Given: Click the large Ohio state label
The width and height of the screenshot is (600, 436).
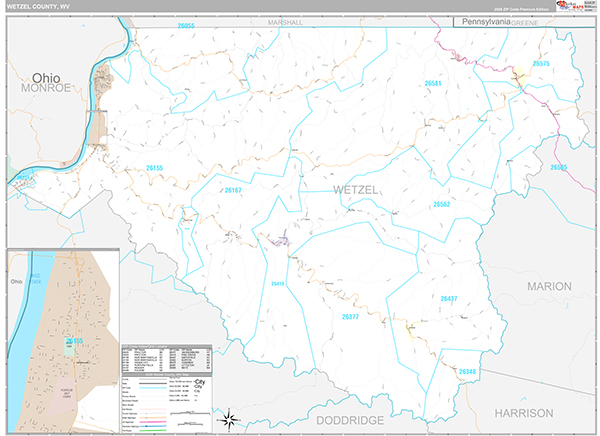Looking at the screenshot, I should point(46,78).
